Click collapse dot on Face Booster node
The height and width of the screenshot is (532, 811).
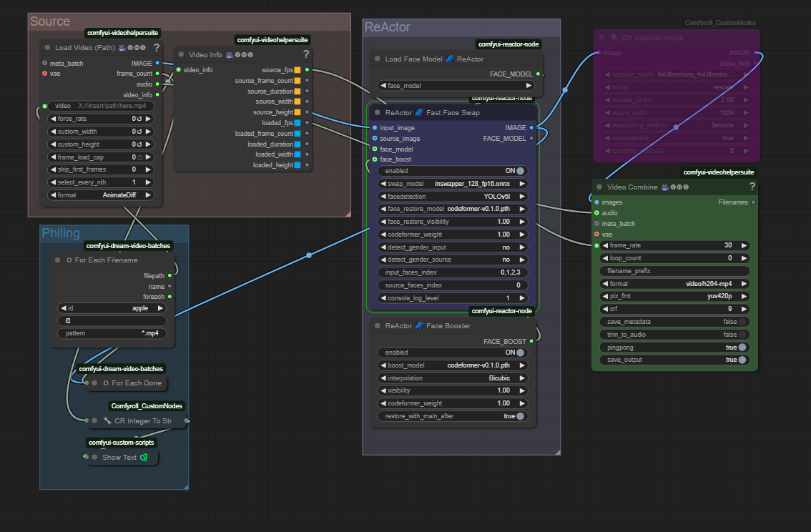click(377, 326)
